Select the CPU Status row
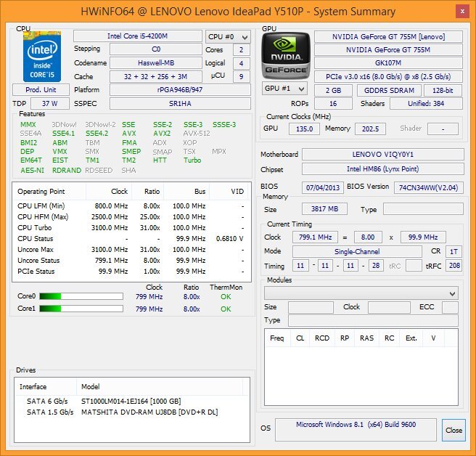This screenshot has height=456, width=476. tap(131, 239)
